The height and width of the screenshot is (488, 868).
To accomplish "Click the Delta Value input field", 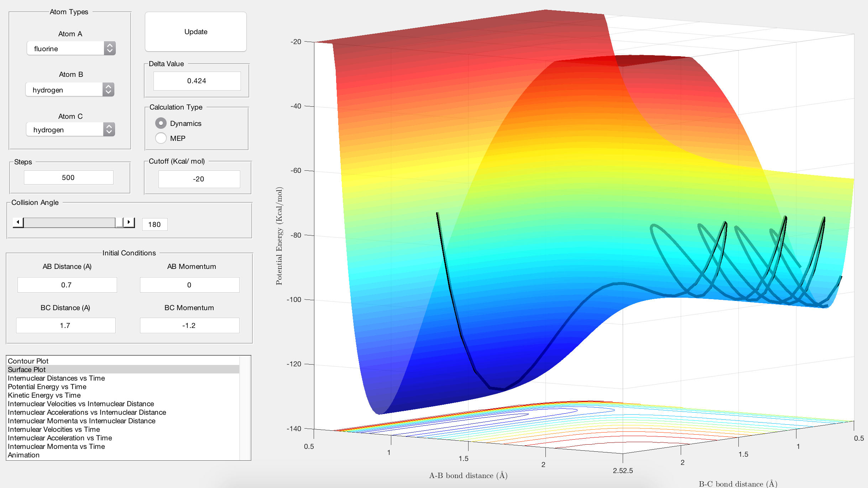I will [x=197, y=81].
